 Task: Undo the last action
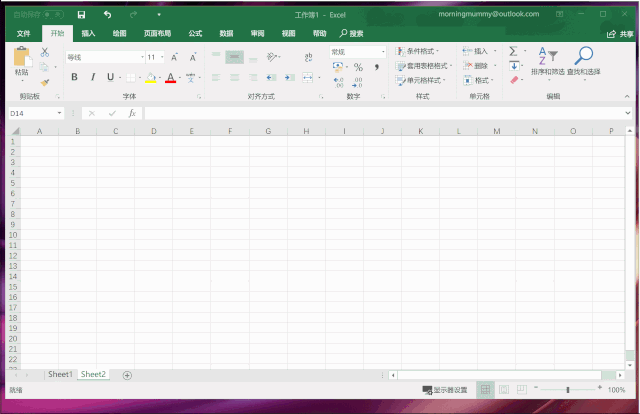click(107, 15)
